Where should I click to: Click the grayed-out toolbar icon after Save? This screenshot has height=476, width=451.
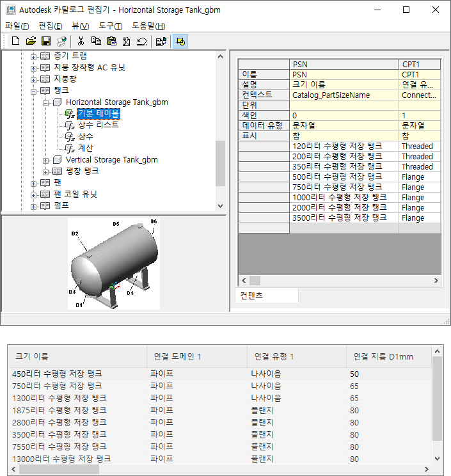pyautogui.click(x=61, y=41)
